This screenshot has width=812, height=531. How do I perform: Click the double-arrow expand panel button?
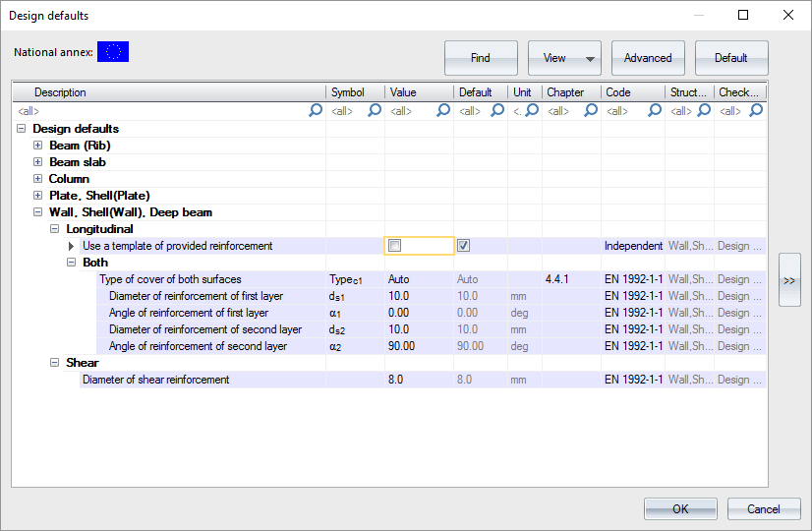[x=789, y=280]
